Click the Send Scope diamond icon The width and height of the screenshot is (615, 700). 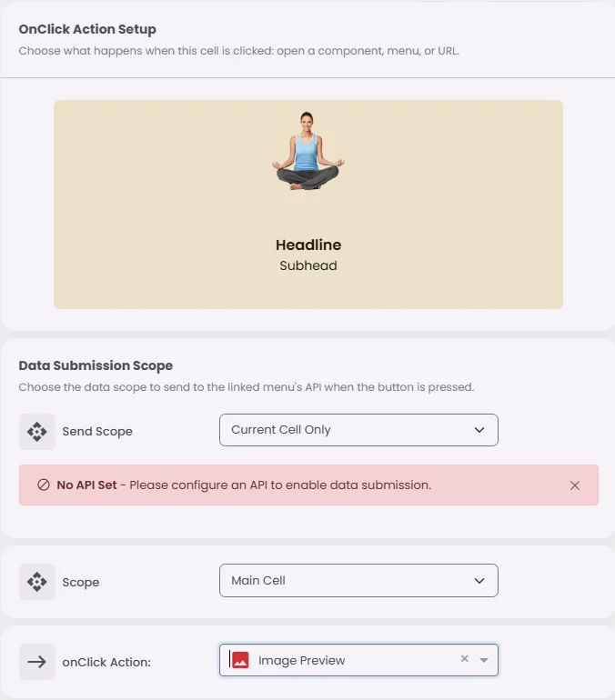point(37,432)
